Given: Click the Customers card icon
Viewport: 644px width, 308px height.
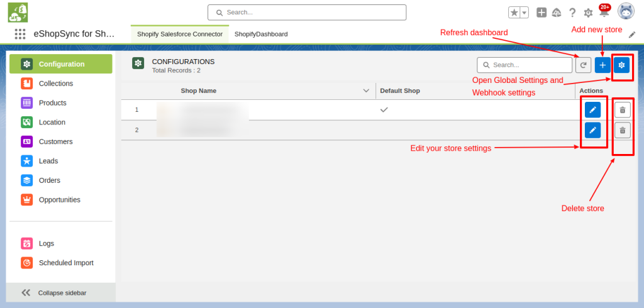Looking at the screenshot, I should click(x=26, y=141).
